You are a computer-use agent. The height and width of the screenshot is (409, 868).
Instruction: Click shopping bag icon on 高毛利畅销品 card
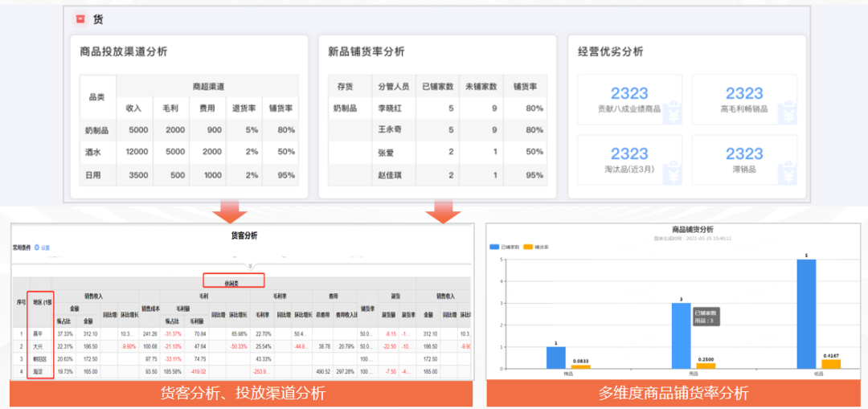(788, 115)
